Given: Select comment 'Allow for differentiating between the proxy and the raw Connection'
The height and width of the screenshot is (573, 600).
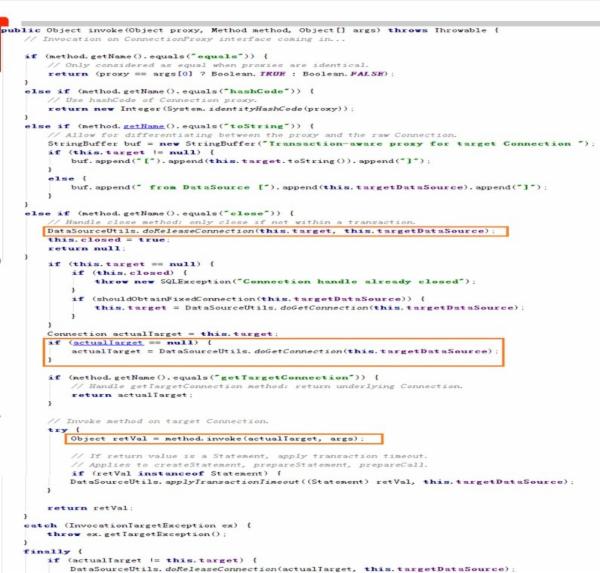Looking at the screenshot, I should (253, 135).
